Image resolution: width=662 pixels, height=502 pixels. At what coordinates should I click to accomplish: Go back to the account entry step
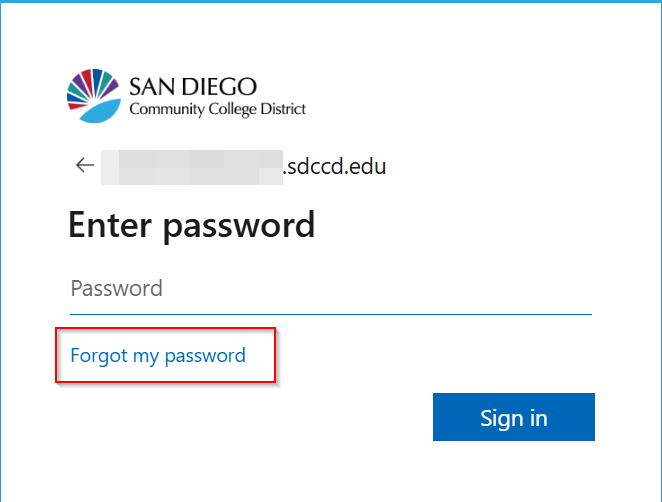85,166
